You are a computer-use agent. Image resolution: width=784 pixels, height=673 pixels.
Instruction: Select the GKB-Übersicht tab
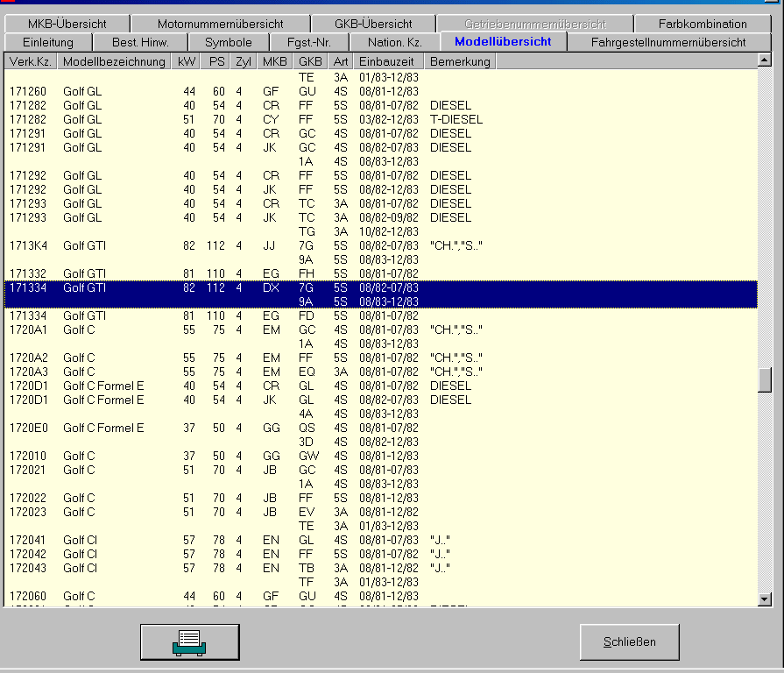373,24
